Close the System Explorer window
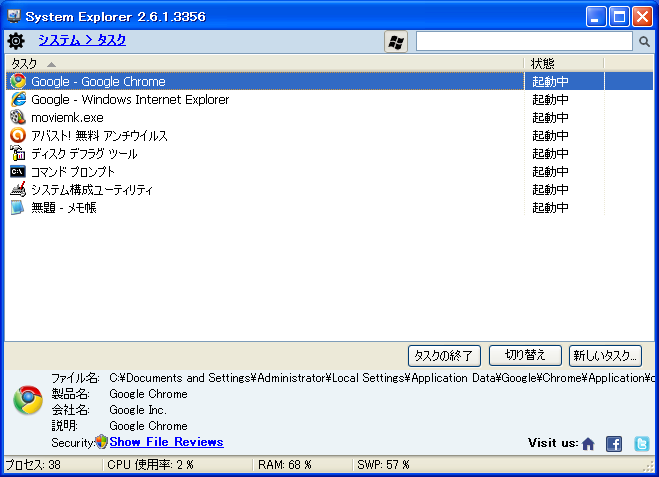Screen dimensions: 659x477 [643, 17]
